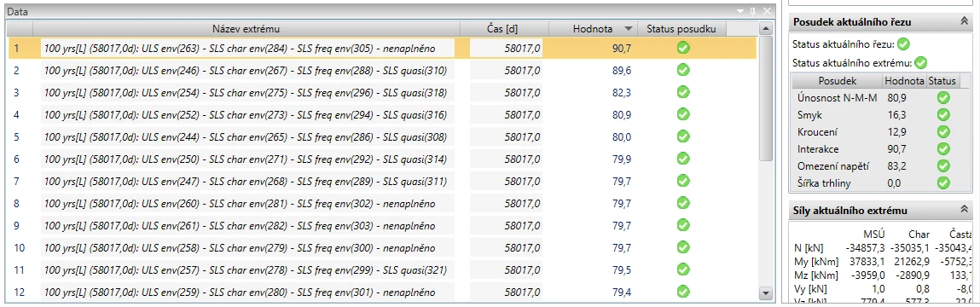This screenshot has width=980, height=307.
Task: Click green status icon in row 1
Action: (683, 48)
